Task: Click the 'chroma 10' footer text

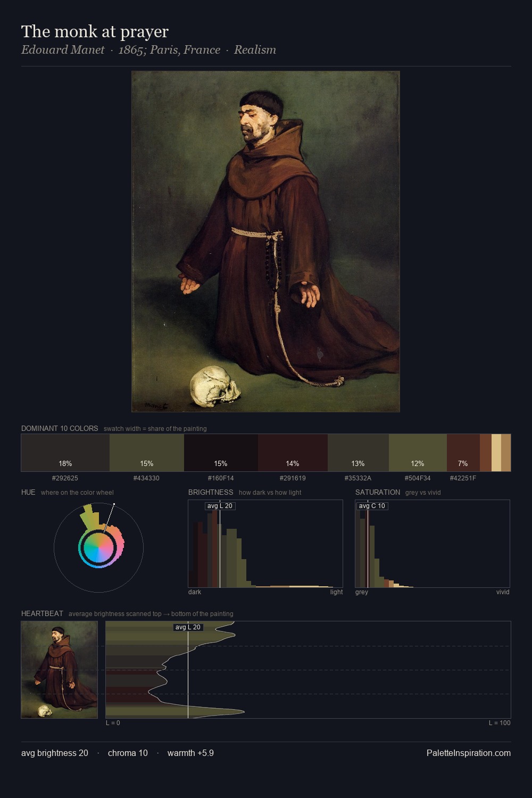Action: (x=128, y=753)
